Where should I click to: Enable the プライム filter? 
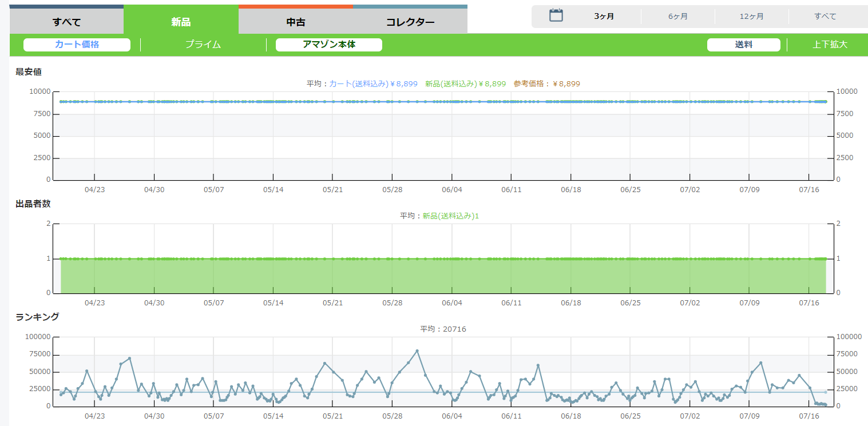click(x=203, y=45)
